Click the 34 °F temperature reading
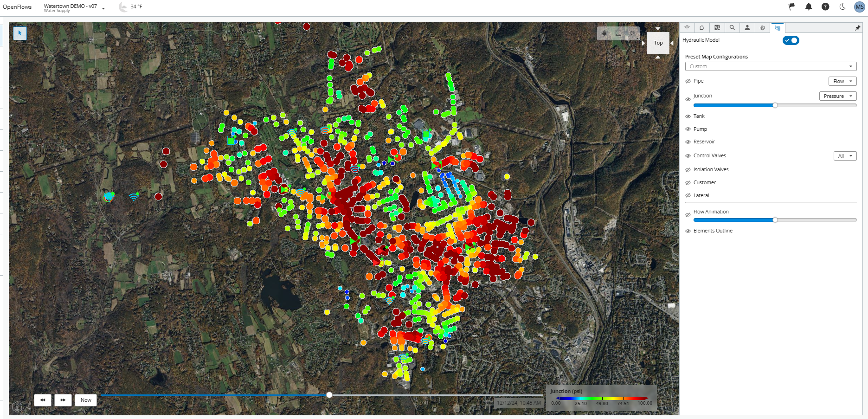The image size is (868, 419). [136, 6]
